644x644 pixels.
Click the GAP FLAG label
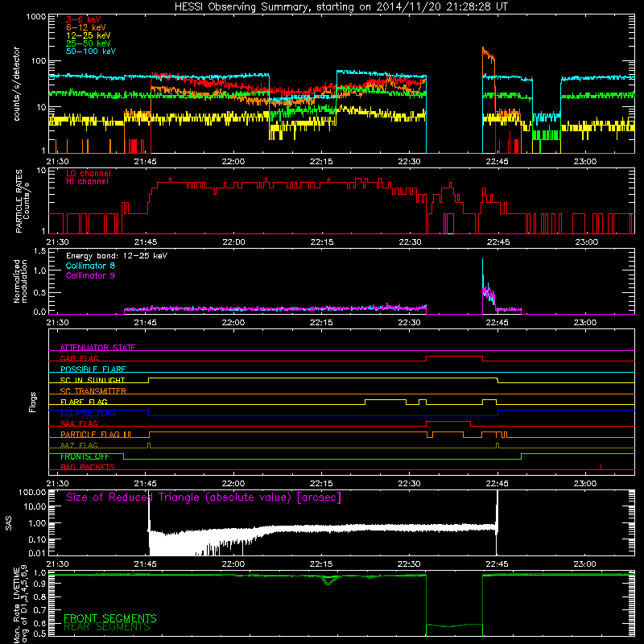[x=79, y=358]
